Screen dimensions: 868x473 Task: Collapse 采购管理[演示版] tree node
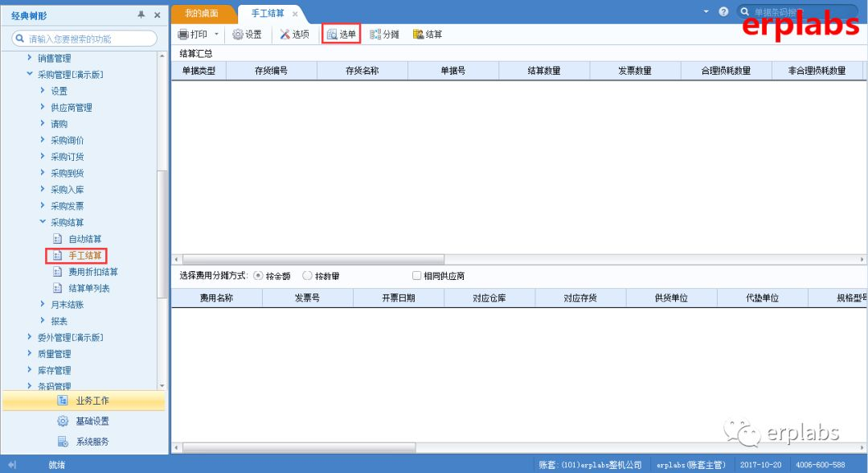point(30,74)
